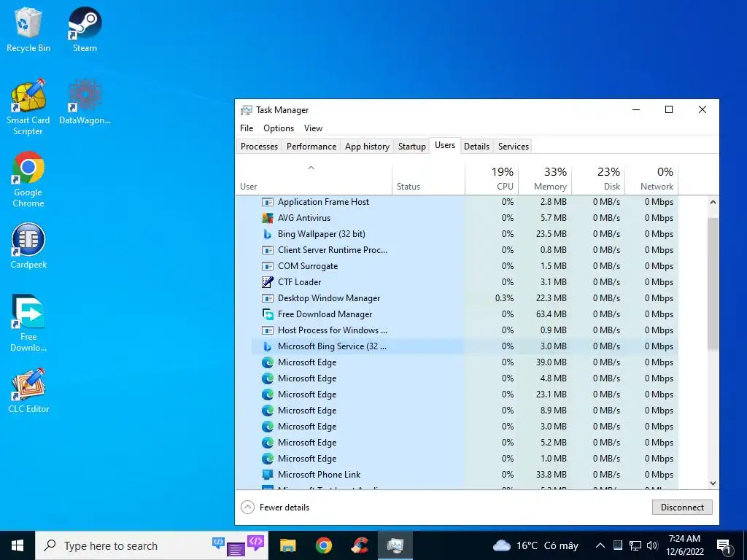The height and width of the screenshot is (560, 747).
Task: Sort by the Network column header
Action: coord(651,179)
